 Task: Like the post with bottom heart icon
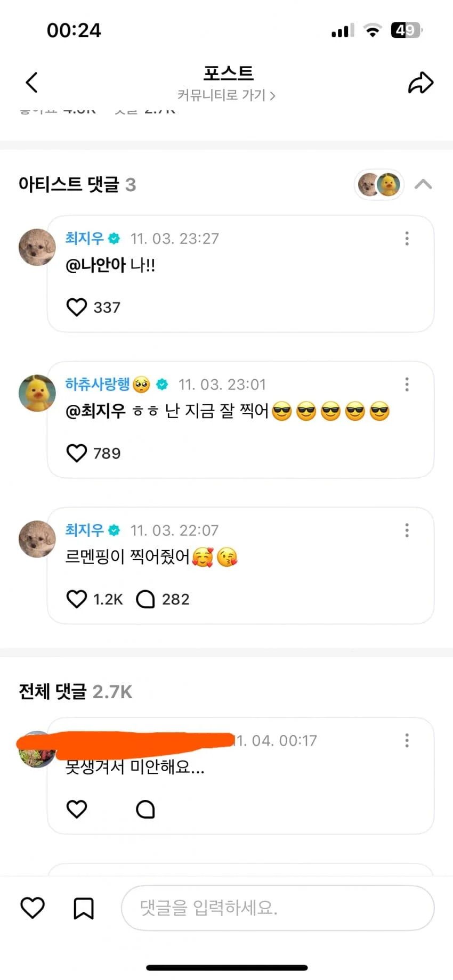tap(33, 908)
